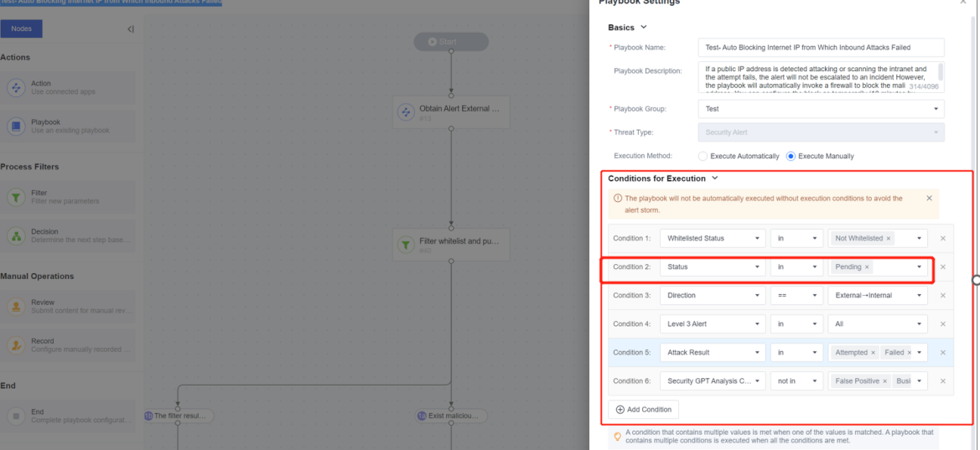
Task: Collapse the Basics section
Action: point(644,28)
